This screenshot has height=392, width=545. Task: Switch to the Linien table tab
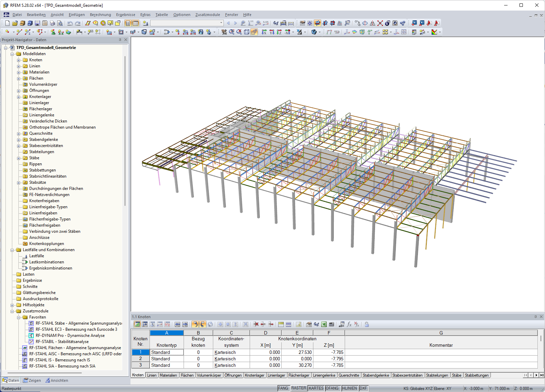pos(152,375)
